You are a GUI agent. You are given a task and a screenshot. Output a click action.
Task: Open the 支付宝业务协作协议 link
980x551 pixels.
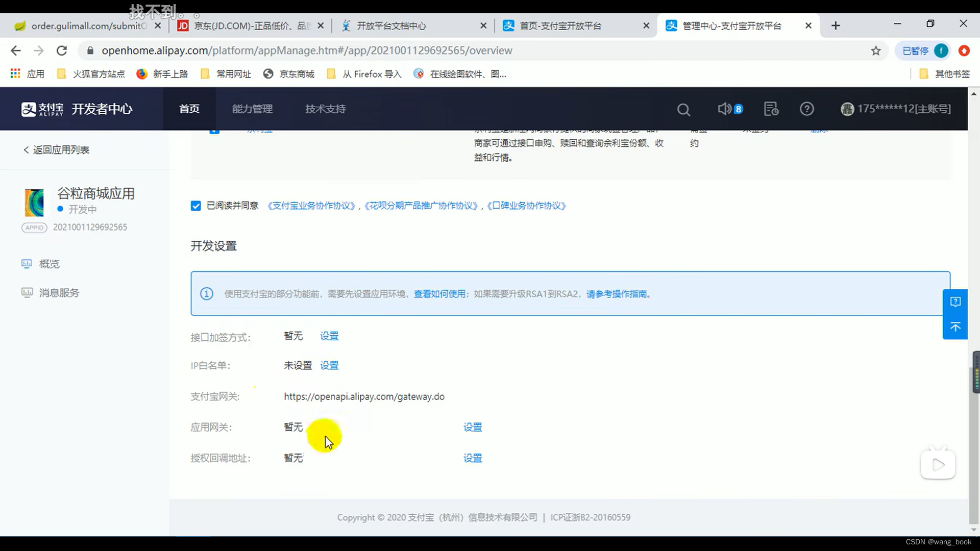coord(311,206)
